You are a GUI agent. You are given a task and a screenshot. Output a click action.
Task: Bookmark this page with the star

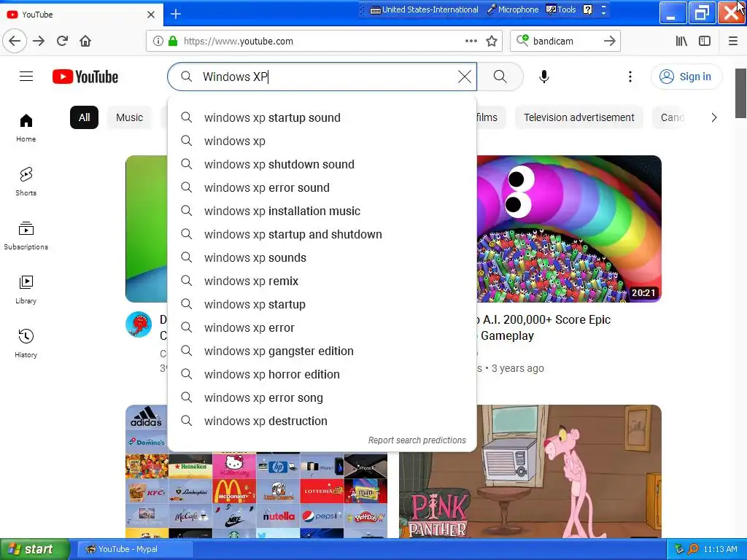click(492, 41)
